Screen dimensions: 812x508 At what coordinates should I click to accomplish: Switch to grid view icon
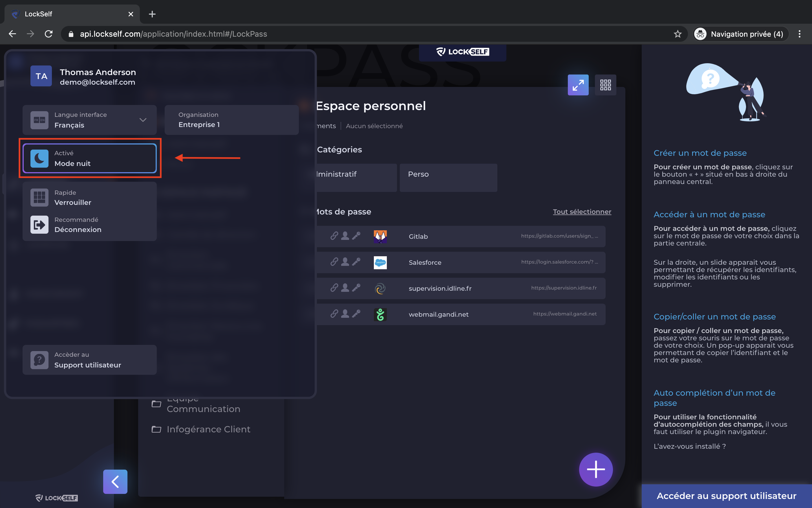tap(605, 85)
